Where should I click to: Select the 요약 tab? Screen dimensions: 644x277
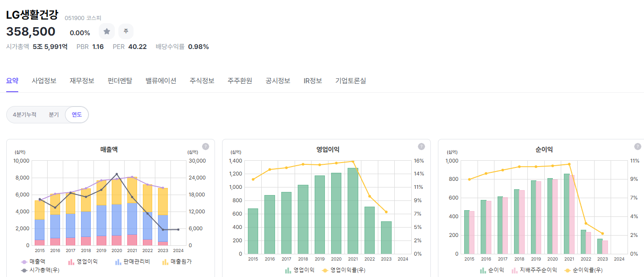click(12, 81)
